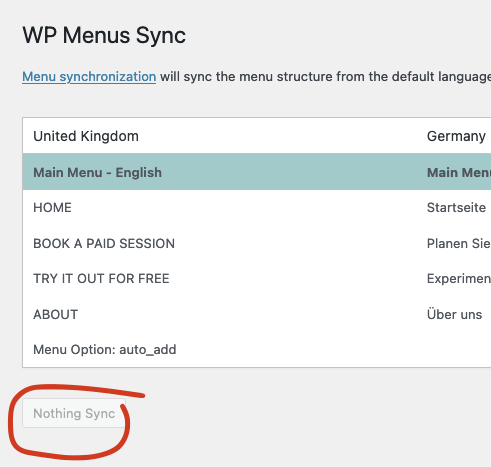491x467 pixels.
Task: Click the Startseite German menu item
Action: [456, 208]
